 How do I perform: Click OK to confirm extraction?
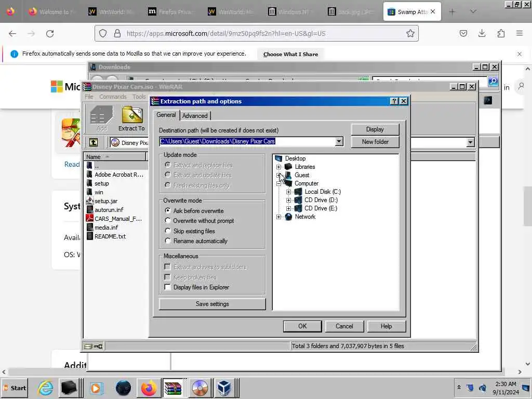pyautogui.click(x=302, y=326)
